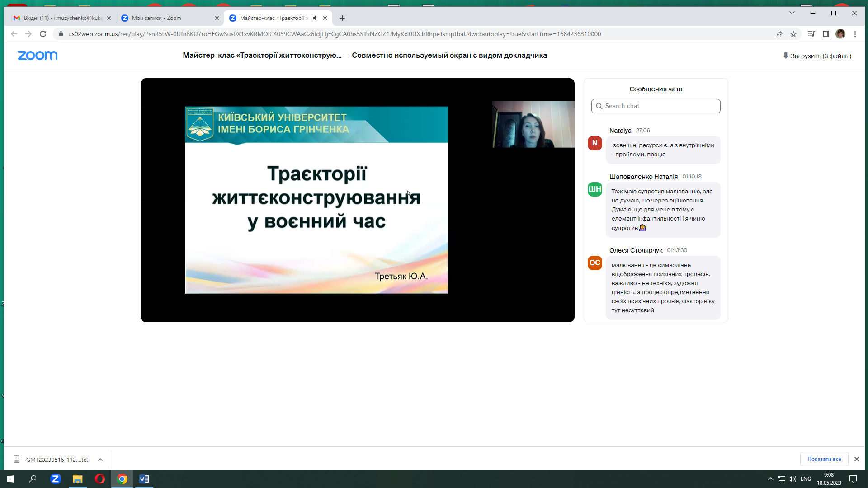Screen dimensions: 868x488
Task: Click the ZOOM logo in the page header
Action: tap(38, 56)
